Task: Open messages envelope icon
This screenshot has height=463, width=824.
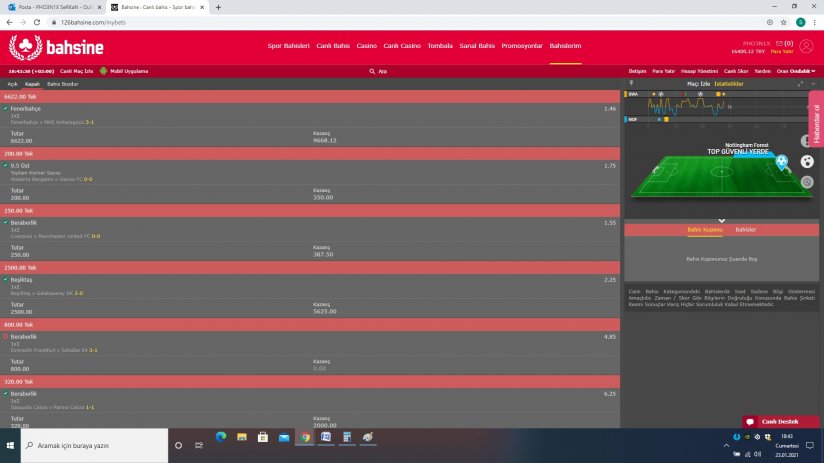Action: tap(779, 44)
